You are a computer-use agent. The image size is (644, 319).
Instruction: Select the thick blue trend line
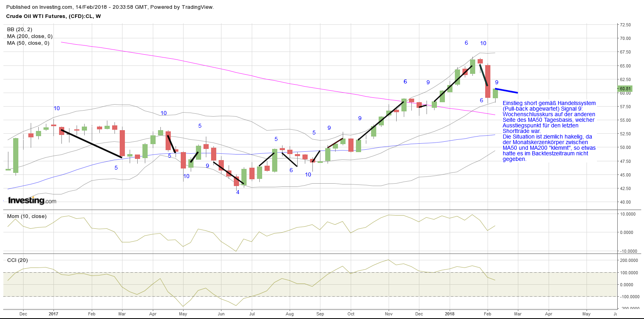pos(506,91)
